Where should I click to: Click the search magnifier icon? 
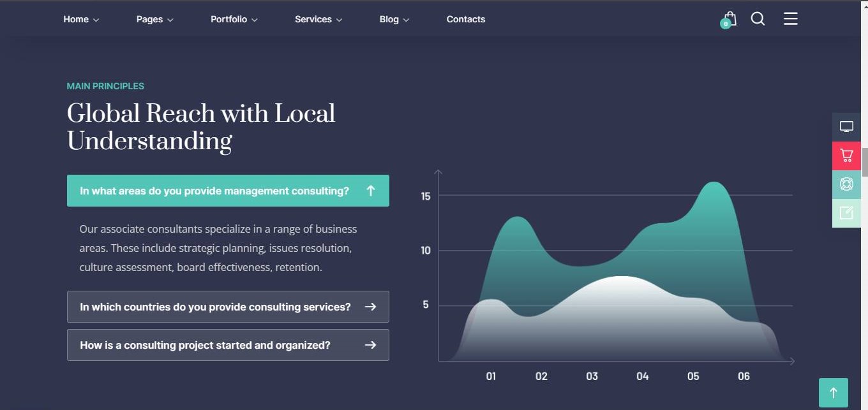pos(758,19)
